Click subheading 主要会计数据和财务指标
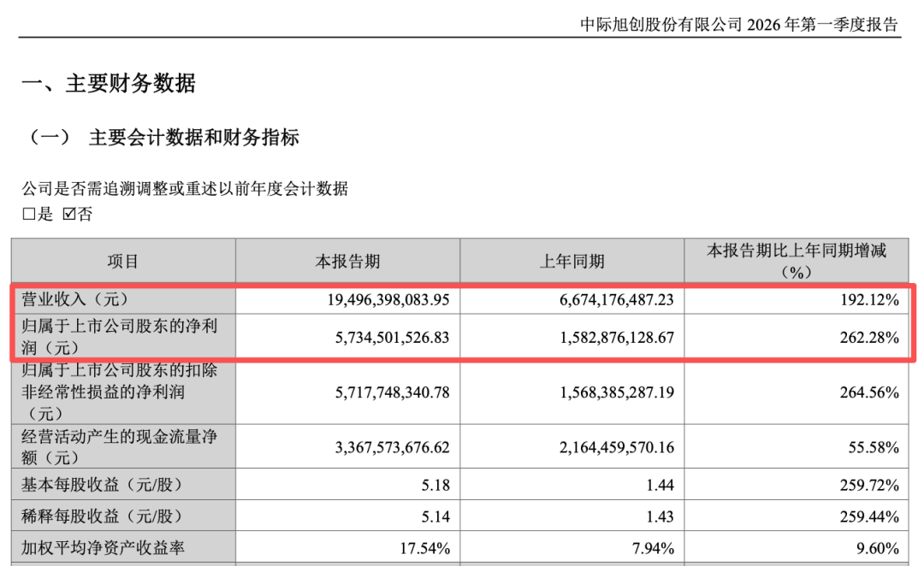This screenshot has height=566, width=924. pyautogui.click(x=194, y=138)
